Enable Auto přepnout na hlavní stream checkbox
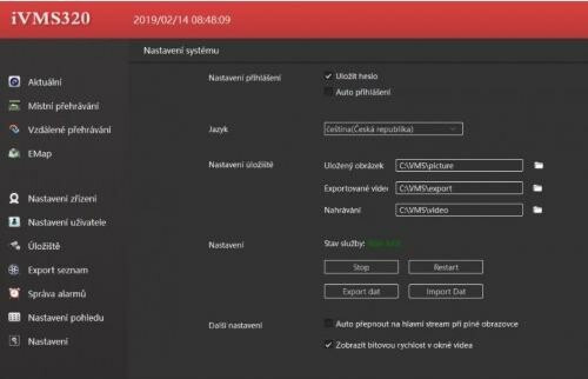The image size is (588, 379). coord(329,324)
